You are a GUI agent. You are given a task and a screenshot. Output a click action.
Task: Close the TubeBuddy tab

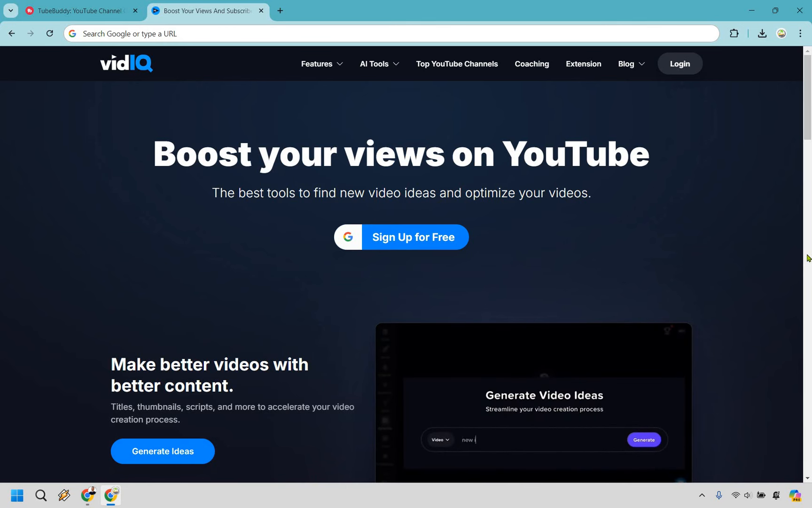point(135,10)
